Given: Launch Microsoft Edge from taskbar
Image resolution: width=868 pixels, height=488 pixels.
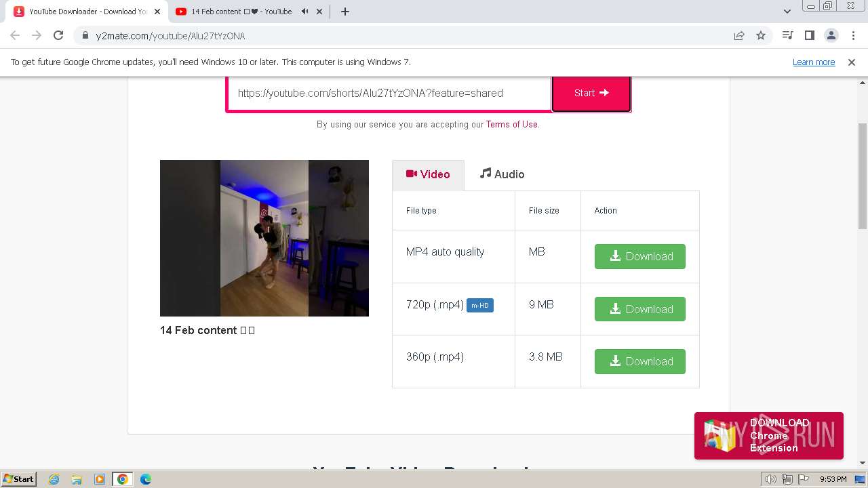Looking at the screenshot, I should tap(146, 479).
